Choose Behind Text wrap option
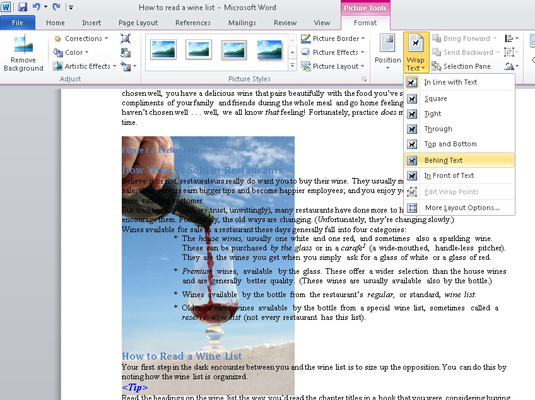Screen dimensions: 535x400 459,160
